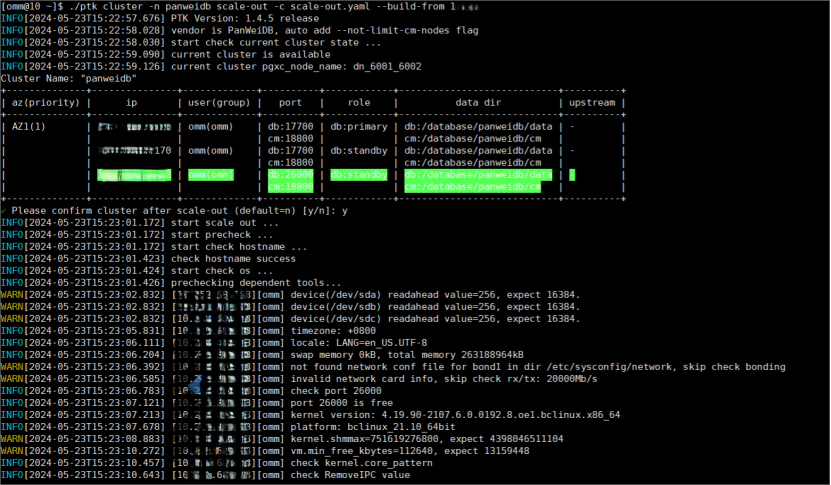Click the 'data dir' column header
The width and height of the screenshot is (831, 485).
[x=478, y=103]
